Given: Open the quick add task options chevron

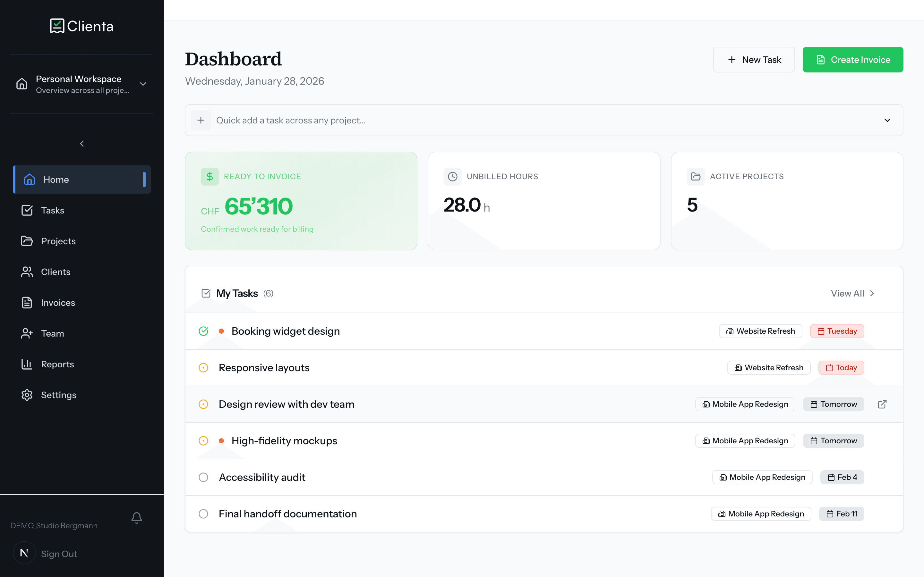Looking at the screenshot, I should 887,120.
